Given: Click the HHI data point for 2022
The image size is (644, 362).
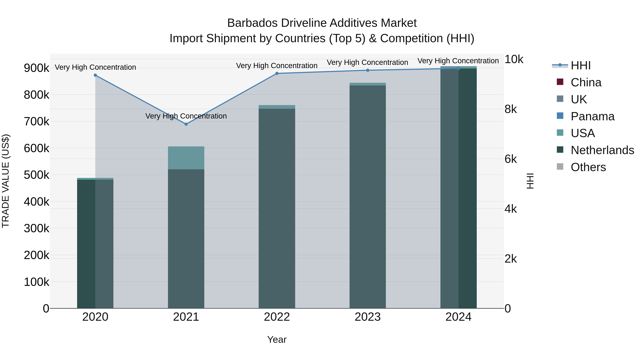Looking at the screenshot, I should (x=277, y=73).
